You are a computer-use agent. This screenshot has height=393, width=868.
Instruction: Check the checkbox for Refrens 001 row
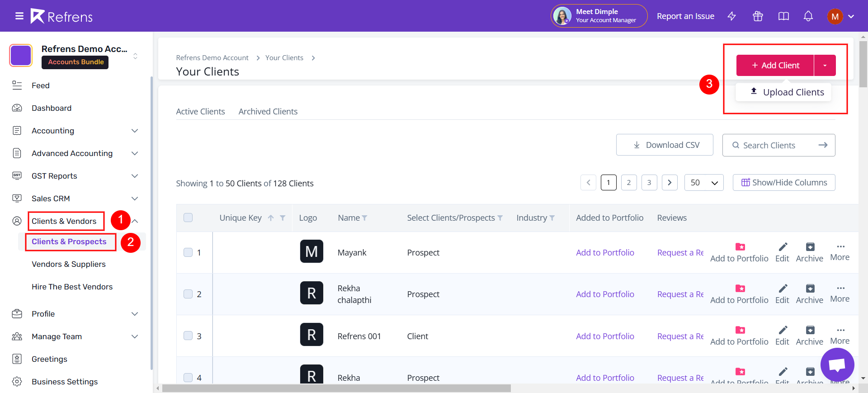tap(188, 336)
